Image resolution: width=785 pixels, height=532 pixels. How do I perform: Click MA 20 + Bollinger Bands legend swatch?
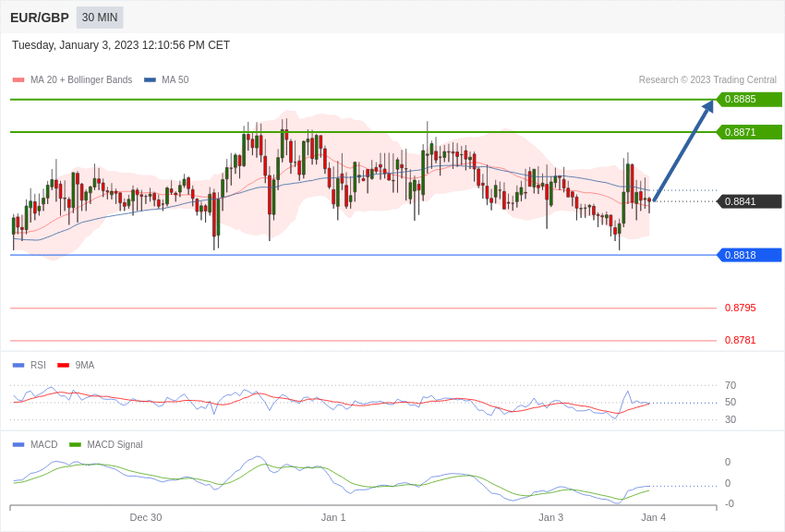pyautogui.click(x=18, y=80)
